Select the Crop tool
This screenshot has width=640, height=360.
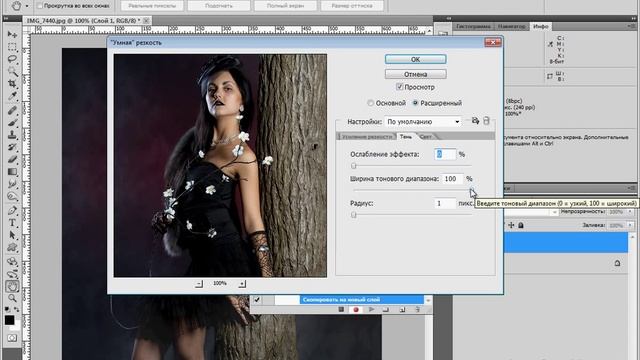12,84
